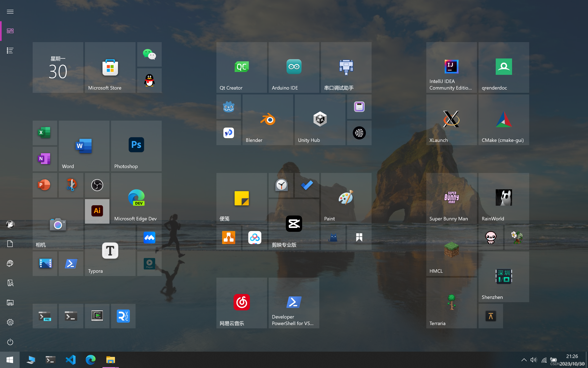
Task: Launch the Godot engine tile
Action: point(229,107)
